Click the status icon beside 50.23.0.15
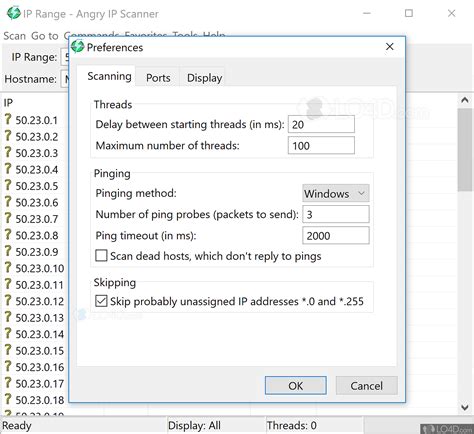This screenshot has height=434, width=474. click(8, 350)
